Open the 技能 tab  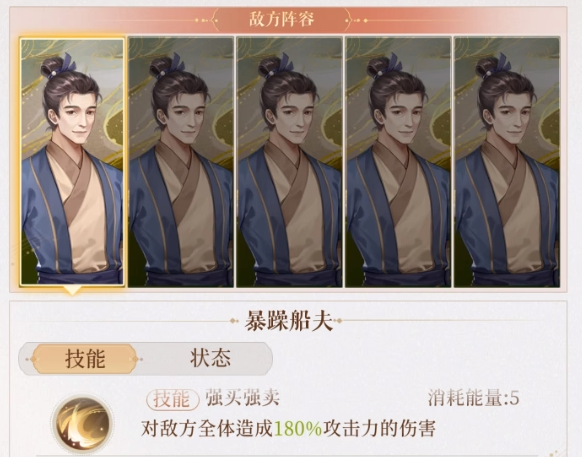(x=85, y=359)
